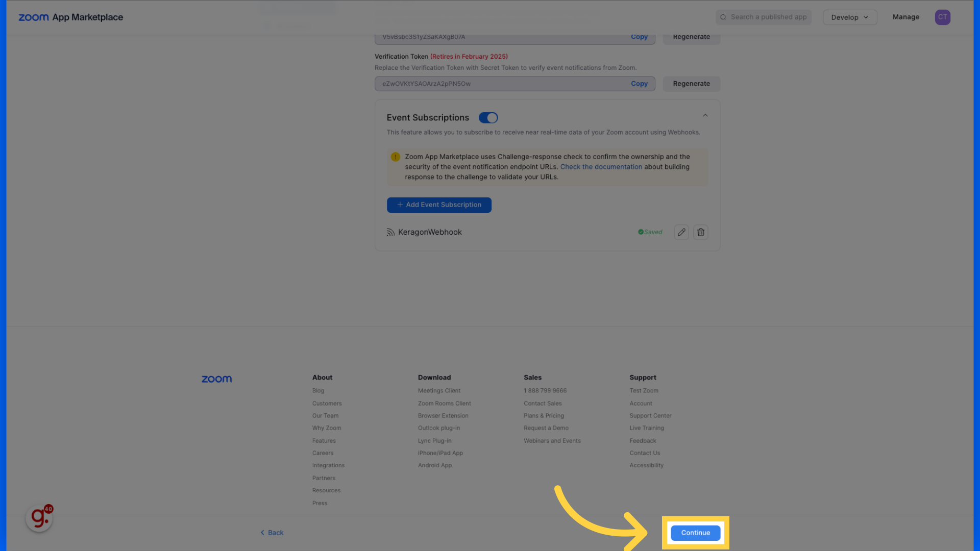Open Check the documentation link
980x551 pixels.
tap(601, 167)
